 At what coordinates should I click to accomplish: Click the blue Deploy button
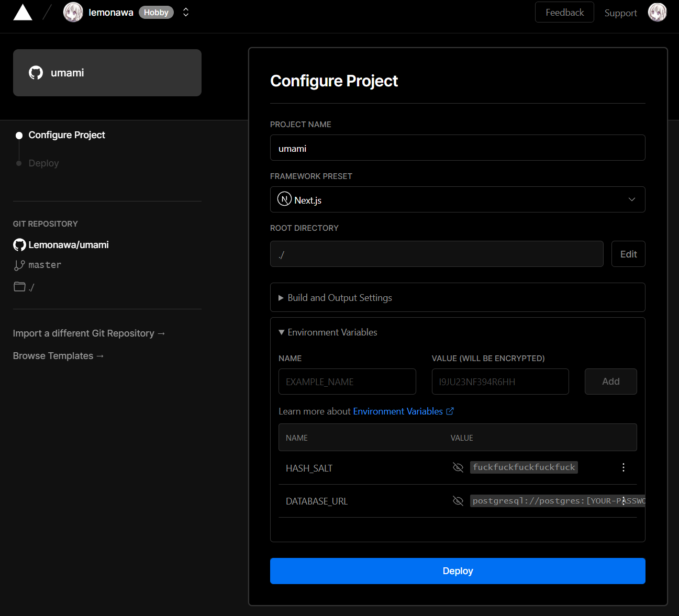(x=458, y=571)
